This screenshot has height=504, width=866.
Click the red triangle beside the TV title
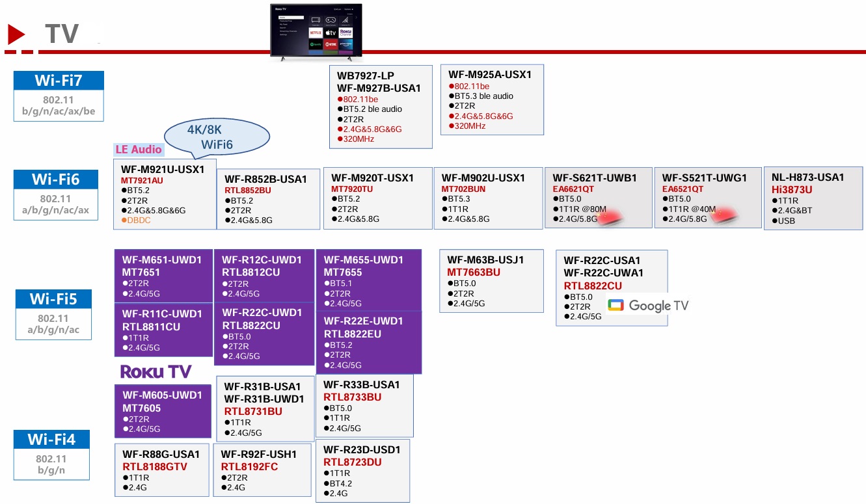[16, 34]
